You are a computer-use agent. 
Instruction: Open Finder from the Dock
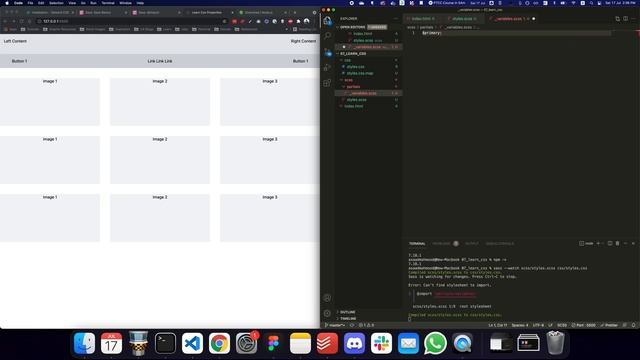[x=84, y=343]
